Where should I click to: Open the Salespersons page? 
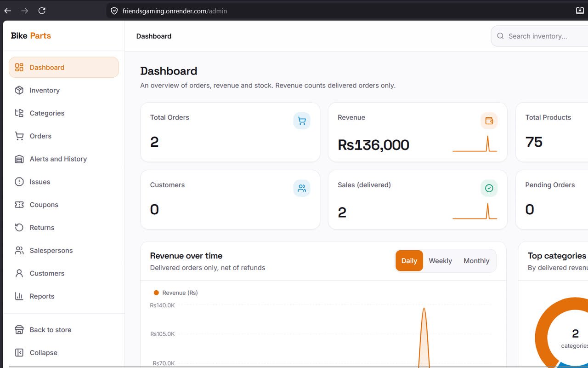(x=64, y=251)
